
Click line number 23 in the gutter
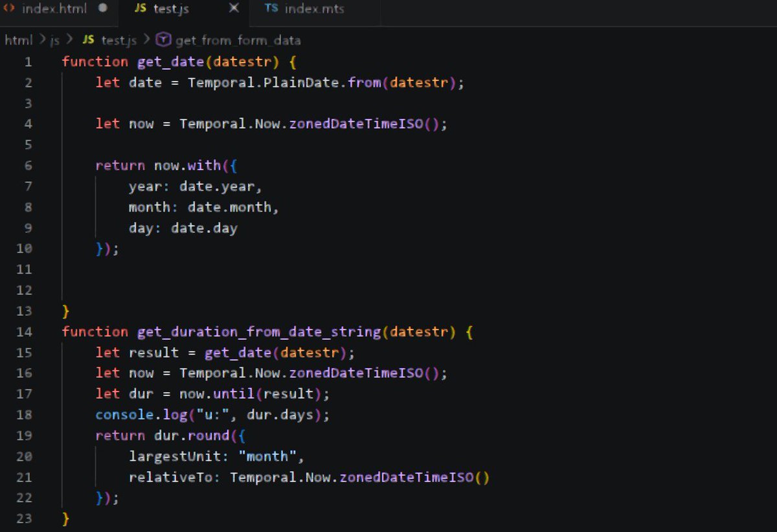tap(25, 519)
